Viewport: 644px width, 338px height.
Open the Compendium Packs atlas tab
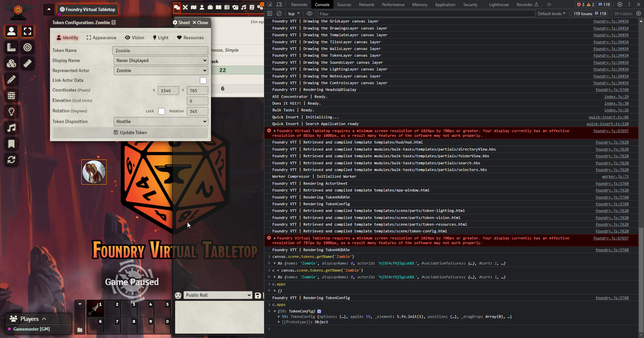(252, 7)
